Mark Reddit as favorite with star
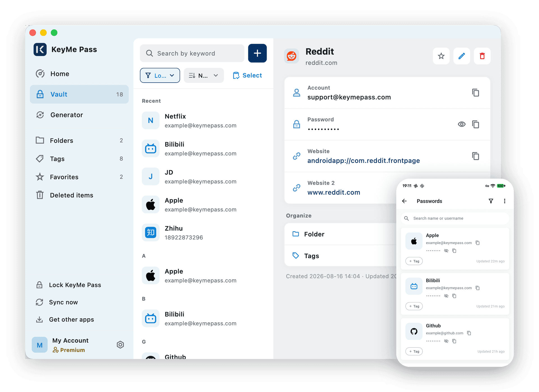This screenshot has height=392, width=539. (x=441, y=56)
